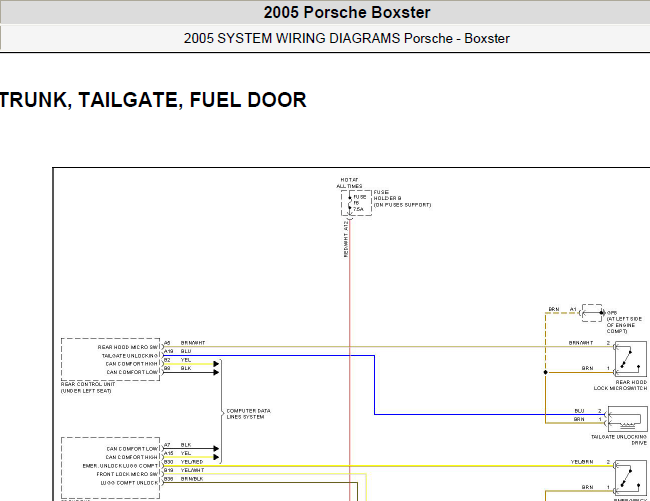Click the vertical 'RED/WHT A12' wire label
Viewport: 650px width, 501px height.
pos(346,239)
